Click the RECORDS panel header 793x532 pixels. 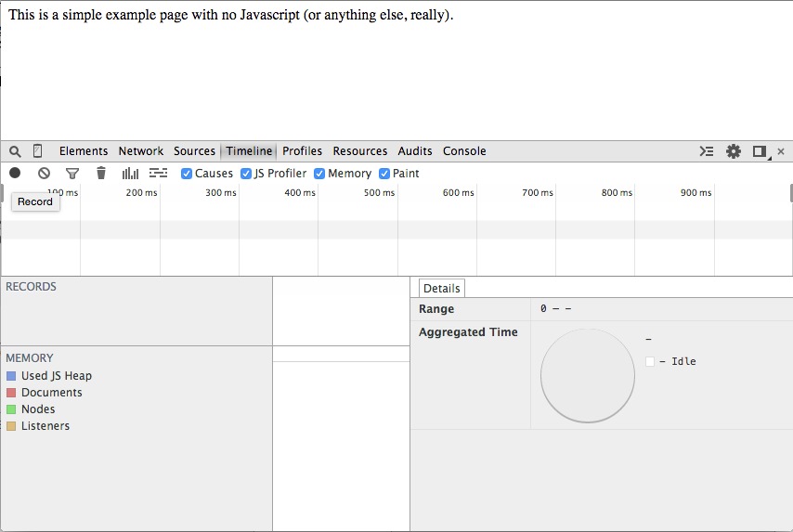click(x=31, y=287)
